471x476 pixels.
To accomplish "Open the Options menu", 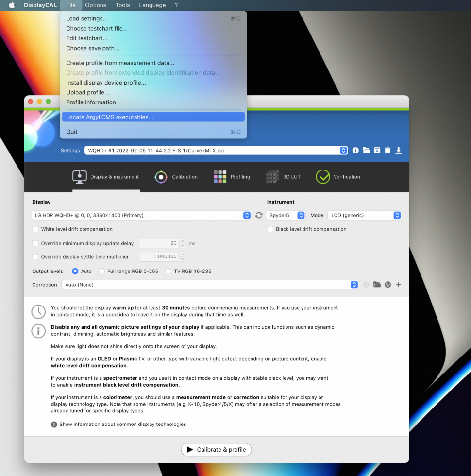I will (96, 5).
